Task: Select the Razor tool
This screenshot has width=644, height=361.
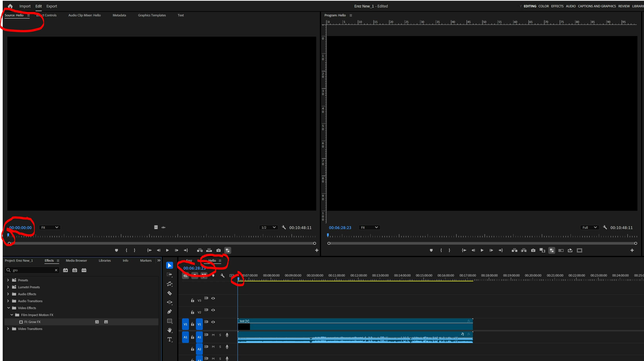Action: click(169, 293)
